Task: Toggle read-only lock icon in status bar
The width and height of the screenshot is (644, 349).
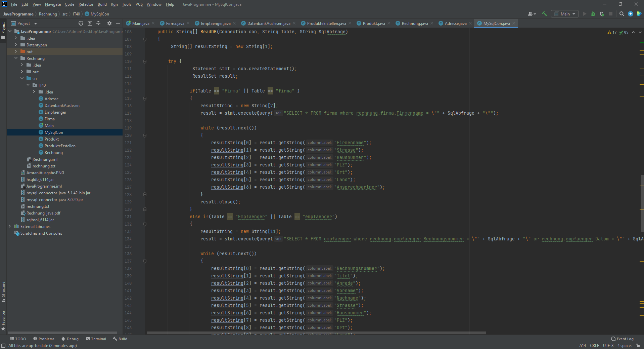Action: (x=638, y=346)
